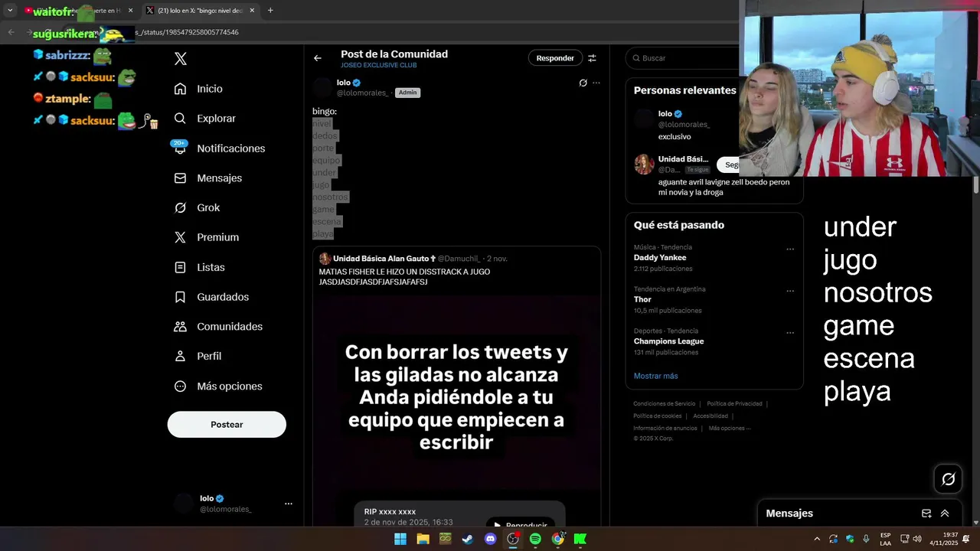Viewport: 980px width, 551px height.
Task: Open the Perfil person icon
Action: click(180, 356)
